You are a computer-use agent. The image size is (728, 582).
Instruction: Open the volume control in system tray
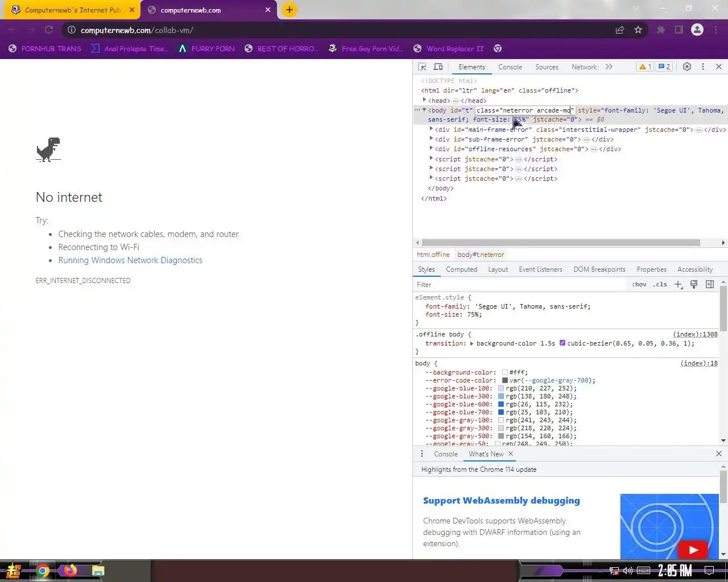pos(628,571)
